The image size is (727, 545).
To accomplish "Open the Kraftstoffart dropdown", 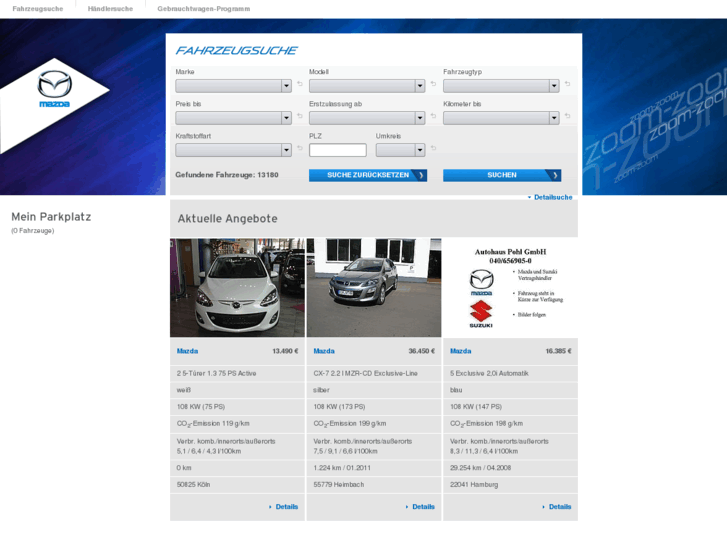I will 233,150.
